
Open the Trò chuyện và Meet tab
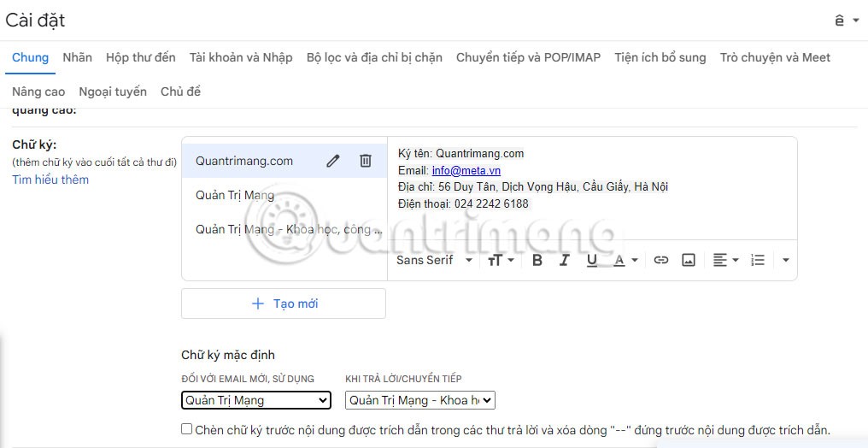coord(775,57)
